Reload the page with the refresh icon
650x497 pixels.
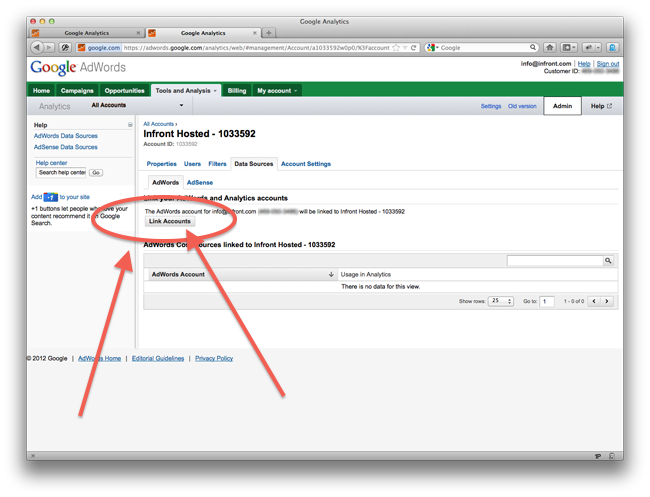pyautogui.click(x=413, y=48)
